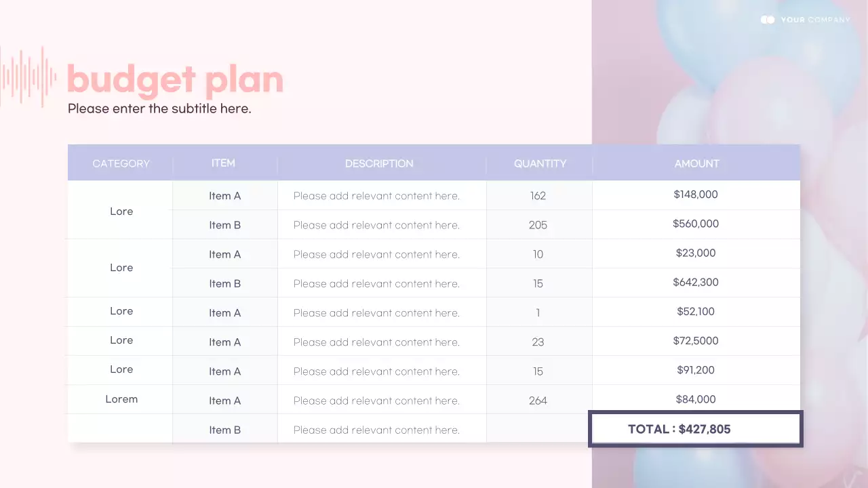Select the pink sound wave graphic
The height and width of the screenshot is (488, 868).
point(28,77)
